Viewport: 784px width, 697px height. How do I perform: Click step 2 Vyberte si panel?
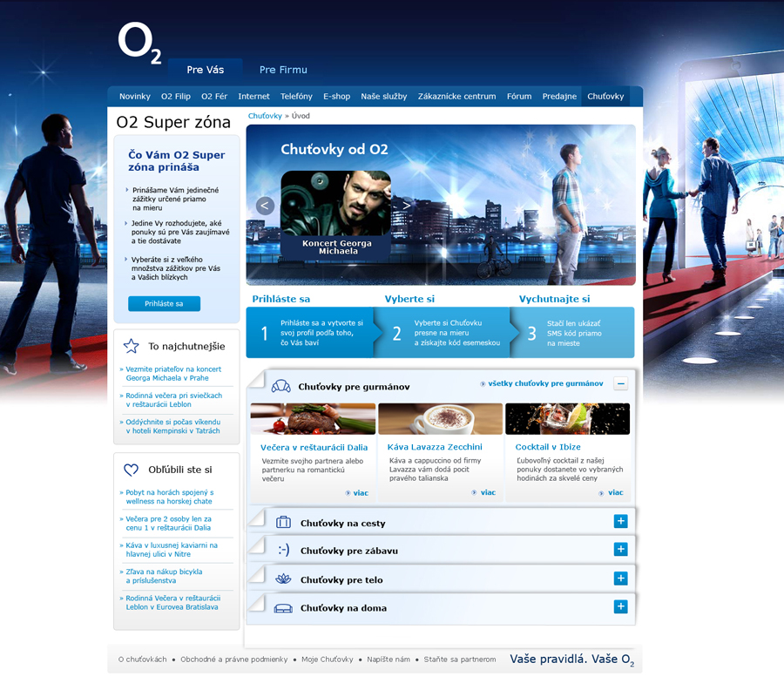tap(445, 333)
